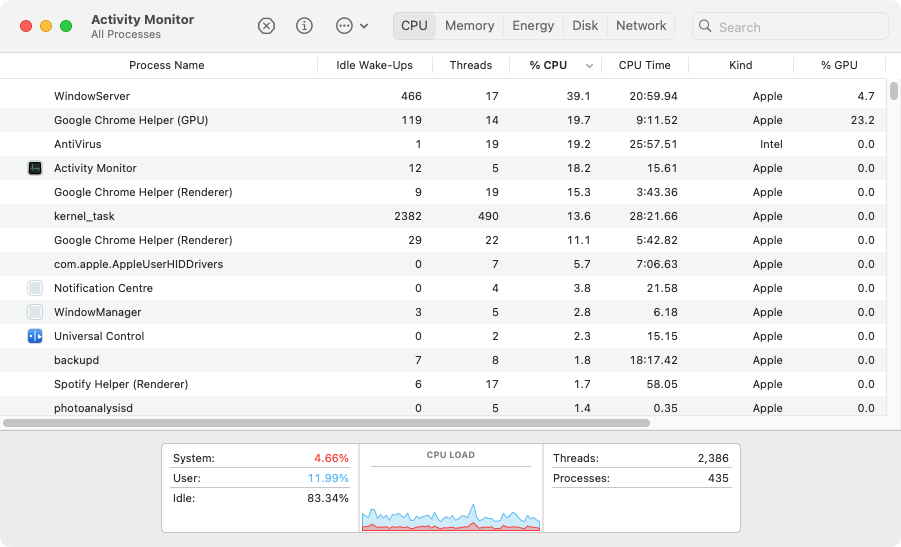This screenshot has height=547, width=901.
Task: Click the horizontal scrollbar below process list
Action: click(x=326, y=423)
